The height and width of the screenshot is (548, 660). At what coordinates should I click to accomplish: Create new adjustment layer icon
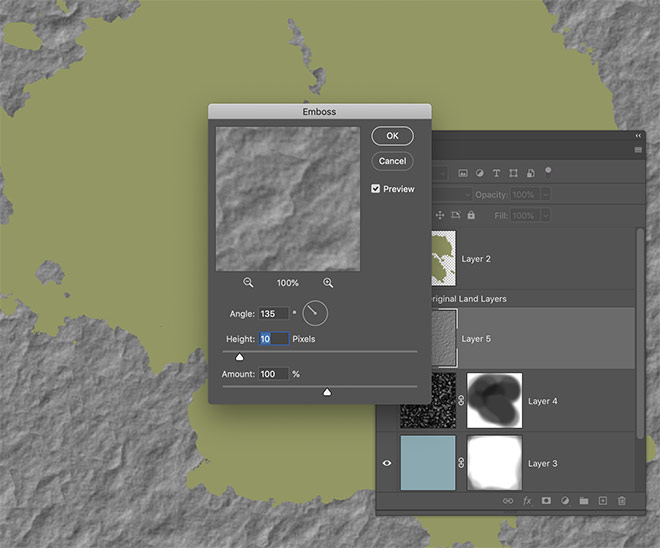[565, 500]
